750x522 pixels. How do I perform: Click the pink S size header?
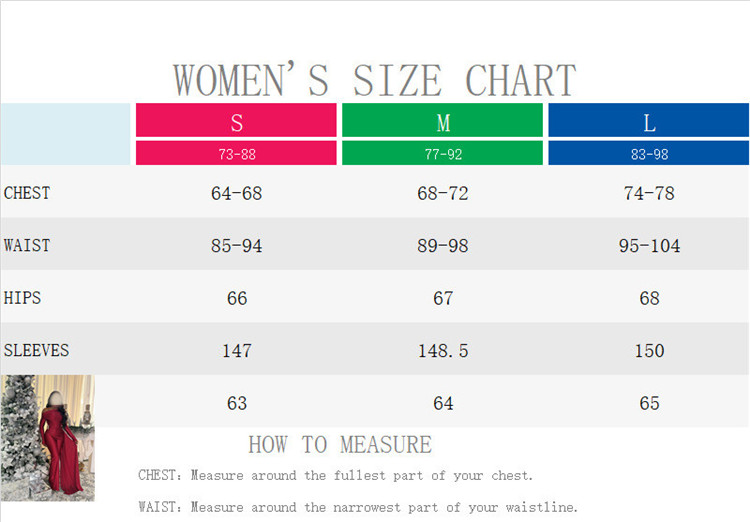click(236, 121)
